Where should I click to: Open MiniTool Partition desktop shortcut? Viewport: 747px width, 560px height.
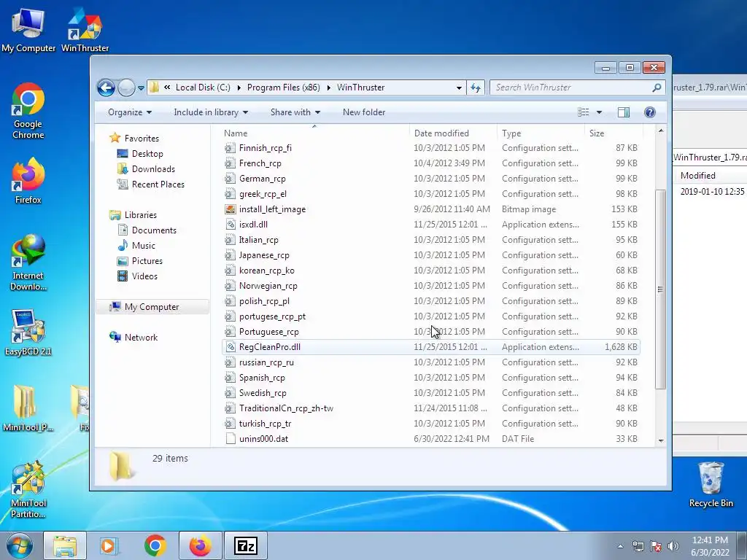click(x=28, y=491)
